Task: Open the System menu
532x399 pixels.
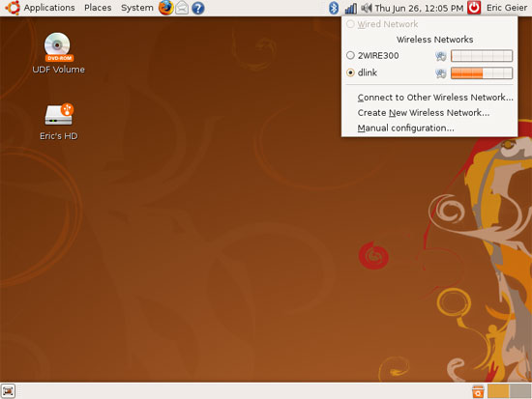Action: coord(137,8)
